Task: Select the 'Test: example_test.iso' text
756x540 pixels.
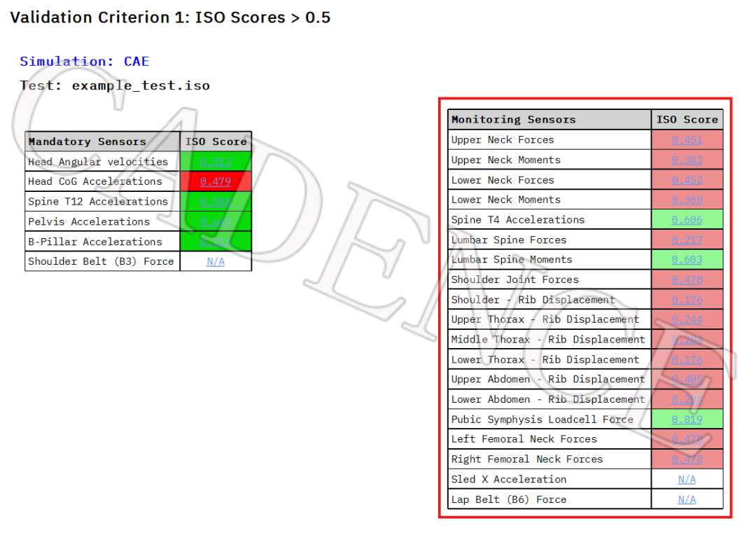Action: (x=115, y=85)
